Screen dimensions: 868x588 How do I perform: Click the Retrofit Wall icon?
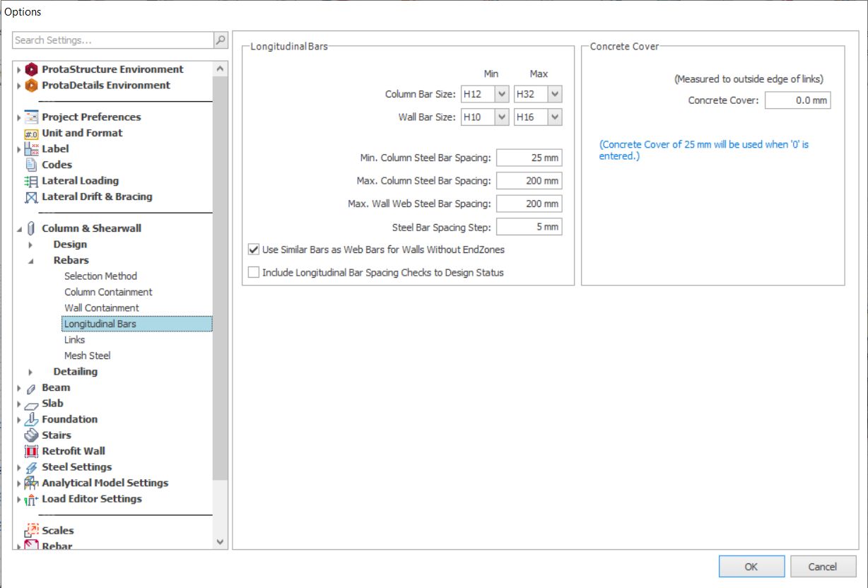click(x=31, y=451)
